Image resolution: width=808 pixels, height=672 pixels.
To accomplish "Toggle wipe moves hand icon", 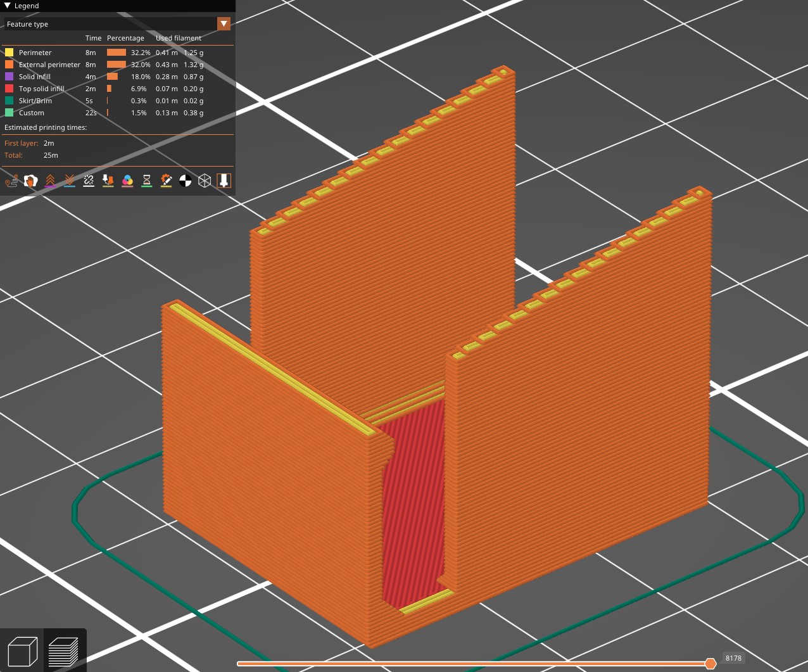I will pos(30,181).
